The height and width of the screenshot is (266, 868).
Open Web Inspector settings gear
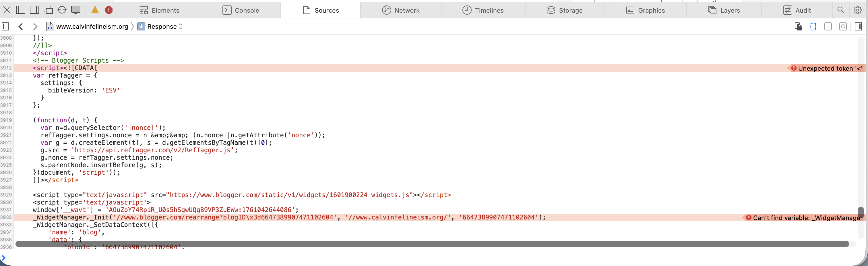(x=858, y=10)
